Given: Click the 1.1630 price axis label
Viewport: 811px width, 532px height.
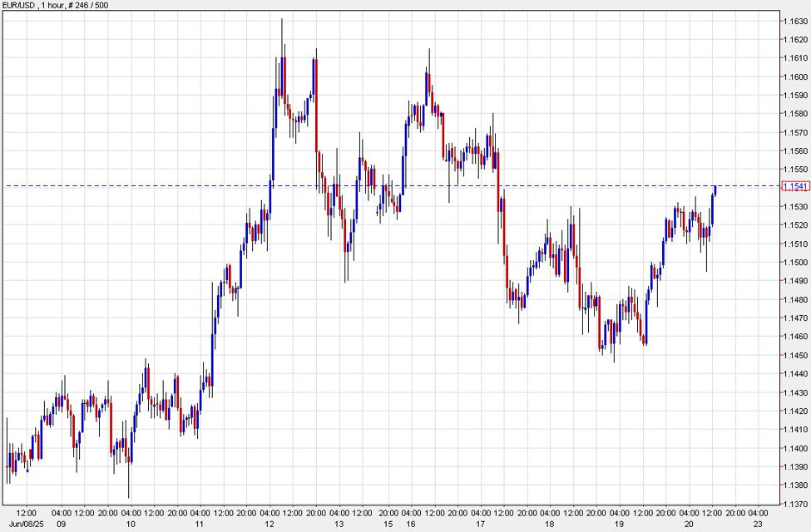Looking at the screenshot, I should pyautogui.click(x=795, y=21).
